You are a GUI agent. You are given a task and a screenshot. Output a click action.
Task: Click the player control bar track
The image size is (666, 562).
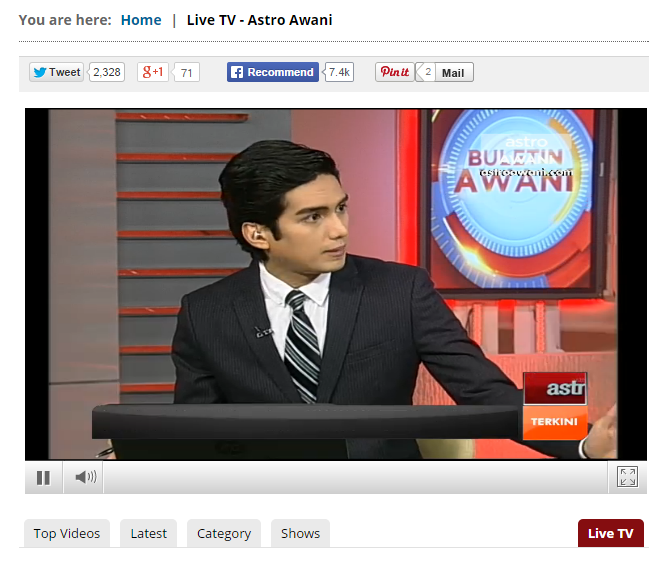coord(356,477)
